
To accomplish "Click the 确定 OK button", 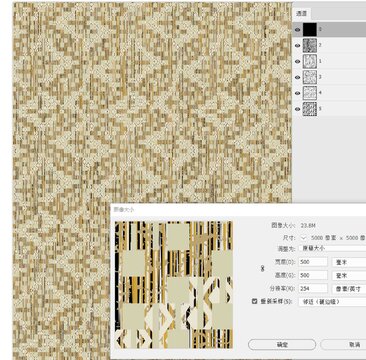I will coord(282,345).
